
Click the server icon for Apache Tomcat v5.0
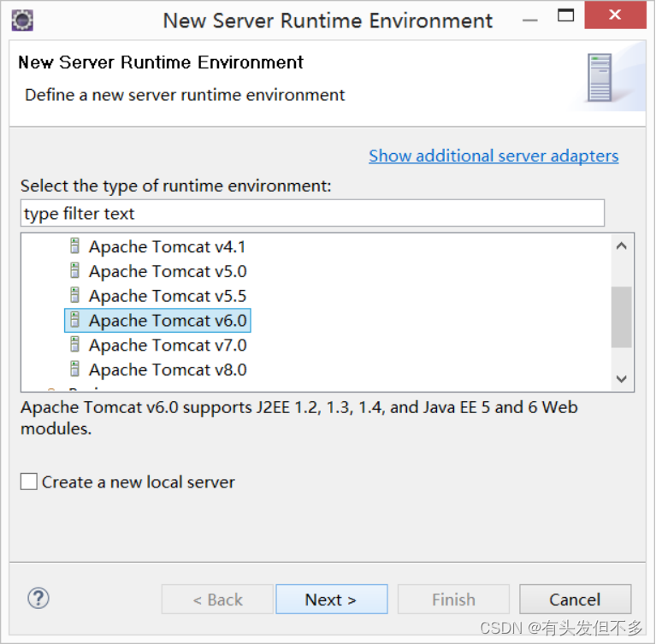click(x=74, y=271)
